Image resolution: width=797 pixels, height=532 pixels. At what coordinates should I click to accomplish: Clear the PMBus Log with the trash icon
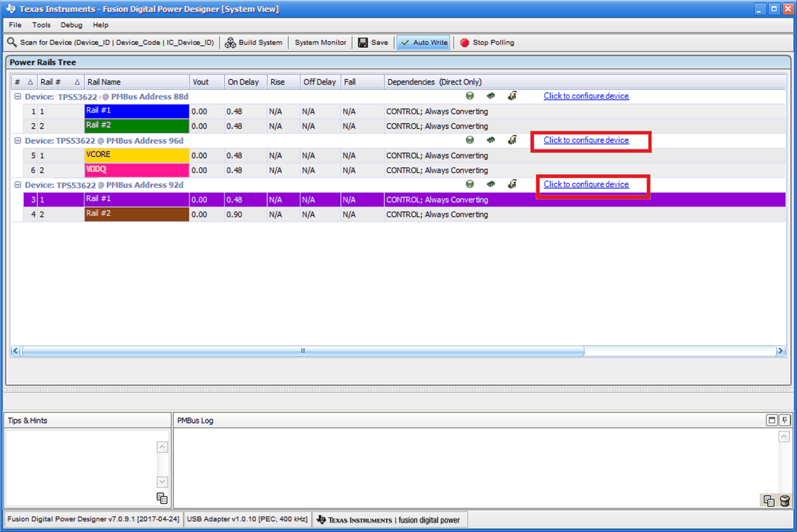pyautogui.click(x=784, y=501)
